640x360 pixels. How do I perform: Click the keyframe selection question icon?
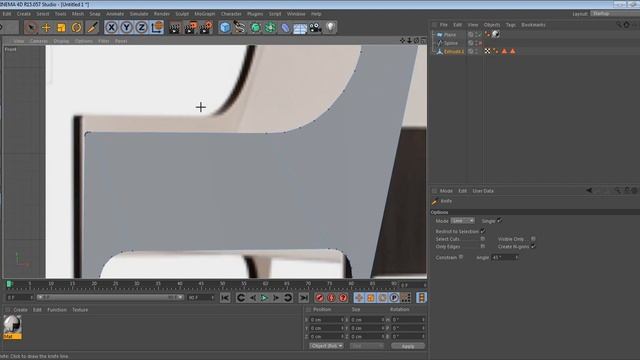tap(343, 298)
